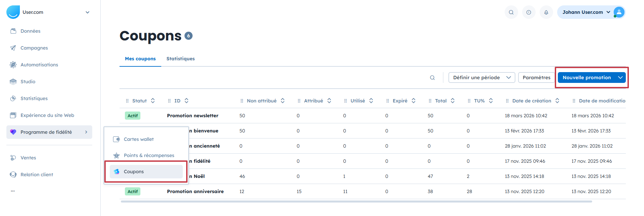The width and height of the screenshot is (644, 216).
Task: Click the Automatisations sidebar icon
Action: coord(13,65)
